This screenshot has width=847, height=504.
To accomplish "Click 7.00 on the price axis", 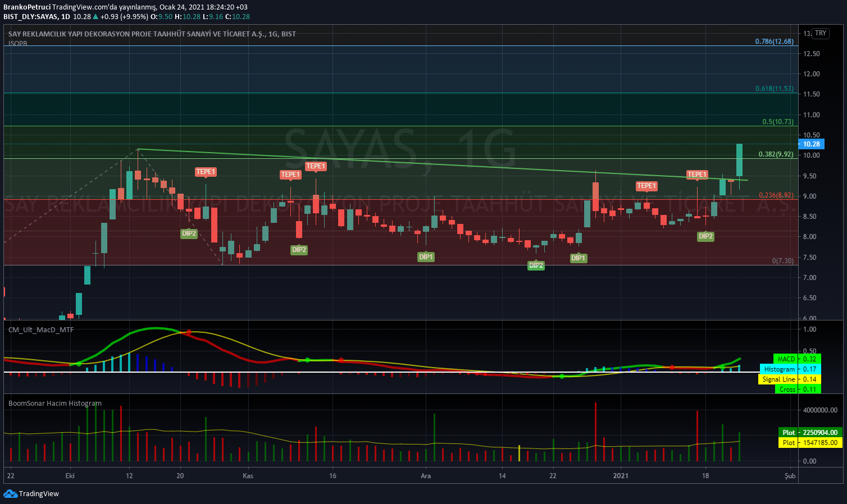I will tap(810, 277).
